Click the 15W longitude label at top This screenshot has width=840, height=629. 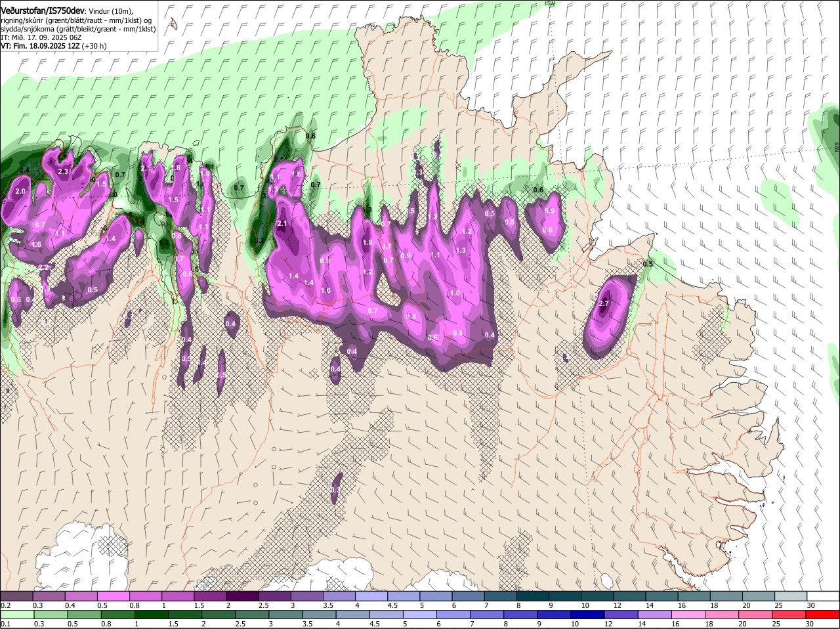pos(549,3)
